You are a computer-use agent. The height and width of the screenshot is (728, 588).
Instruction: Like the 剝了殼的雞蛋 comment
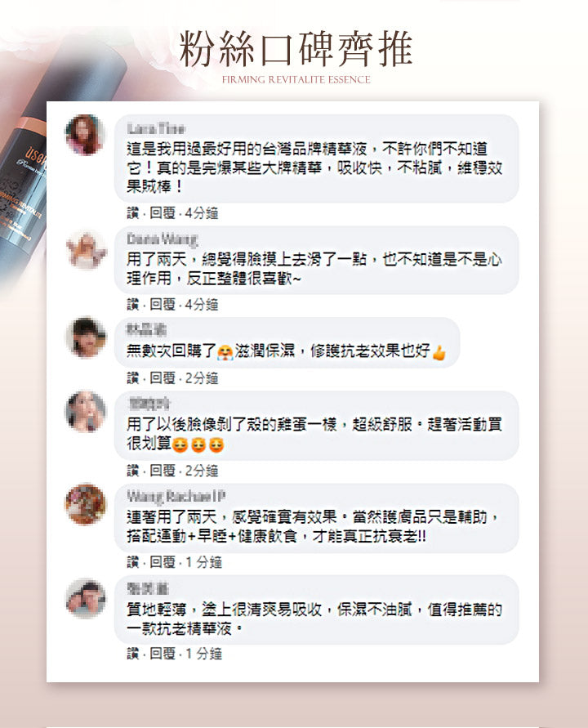click(x=133, y=471)
